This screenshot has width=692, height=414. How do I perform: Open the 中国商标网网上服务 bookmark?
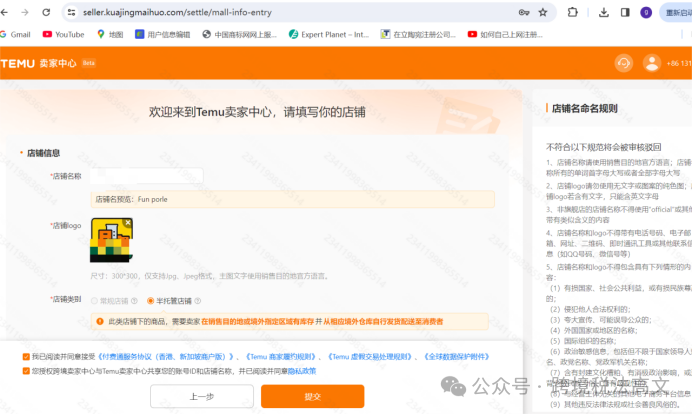click(239, 34)
